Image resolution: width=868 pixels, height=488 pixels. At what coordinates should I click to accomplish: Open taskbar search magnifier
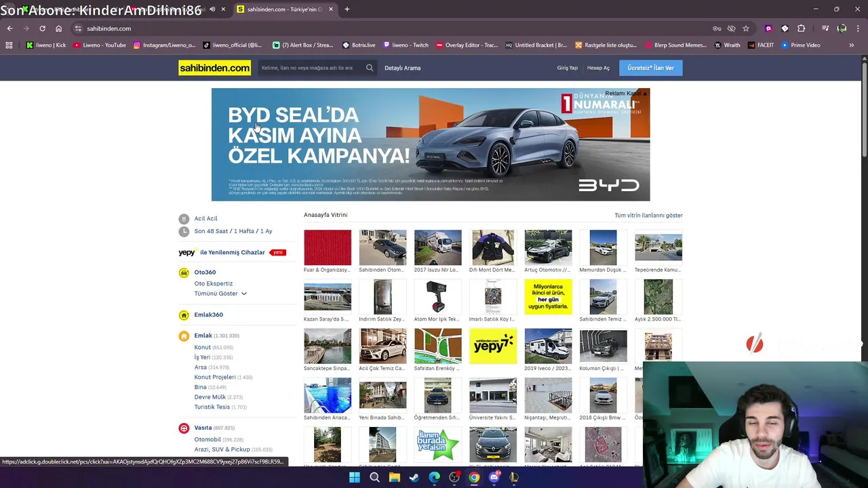click(x=374, y=477)
